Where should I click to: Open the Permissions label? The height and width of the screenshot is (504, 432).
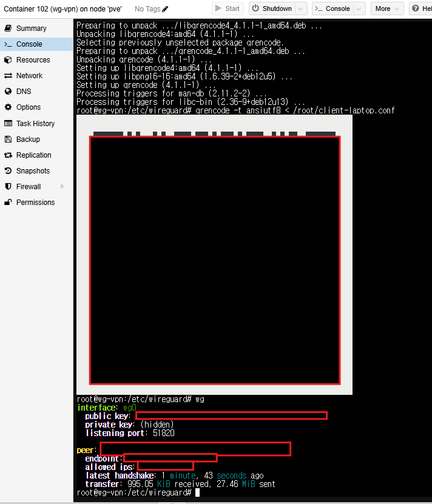tap(35, 202)
